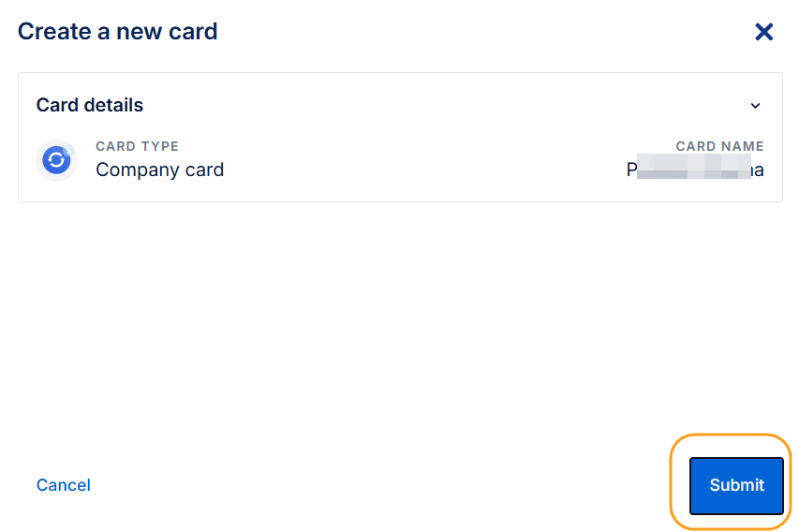Click the CARD NAME label

(x=719, y=146)
